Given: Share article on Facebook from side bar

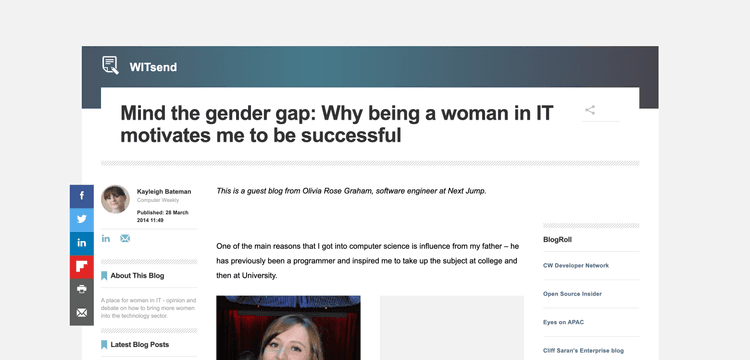Looking at the screenshot, I should 82,196.
